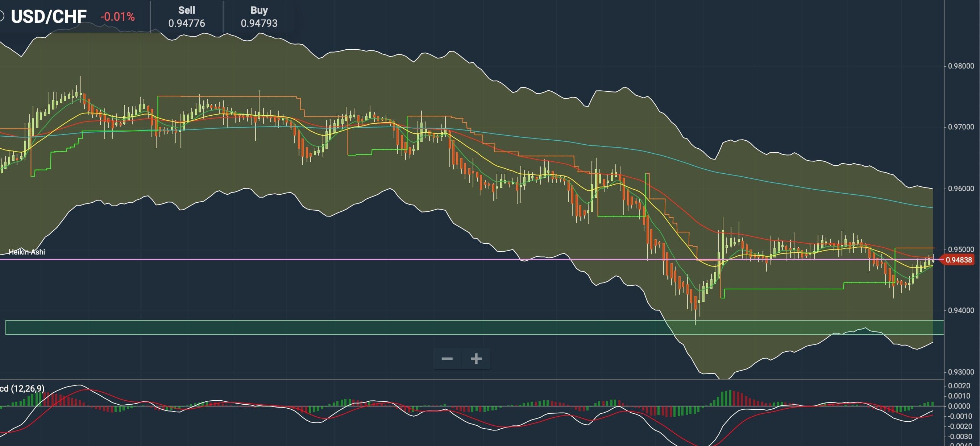The image size is (980, 446).
Task: Click the Buy 0.94793 price button
Action: click(x=259, y=17)
